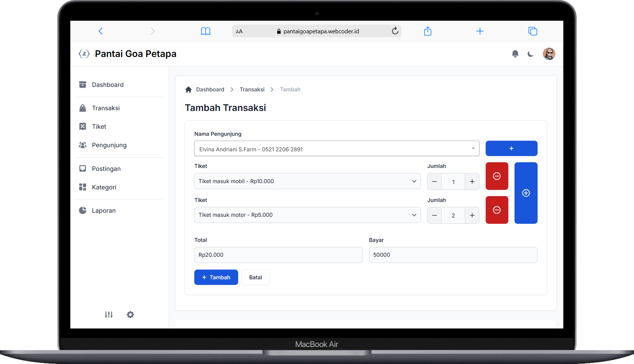Open the sidebar sliders icon at bottom
Screen dimensions: 634x364
click(108, 314)
